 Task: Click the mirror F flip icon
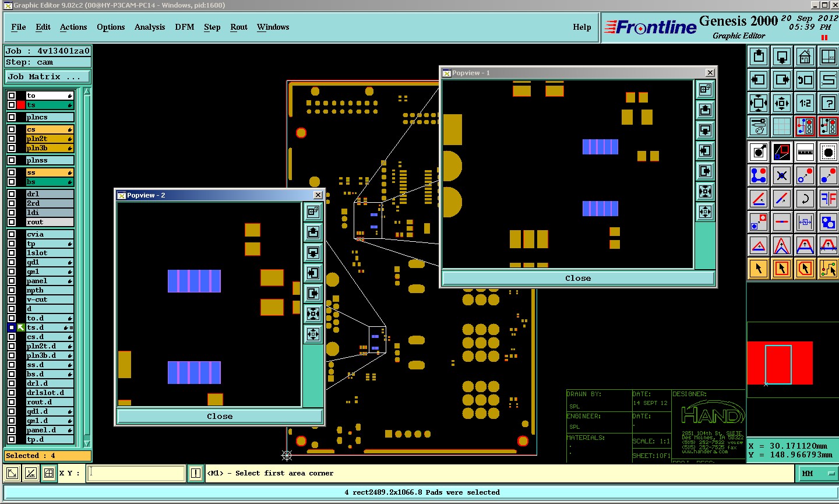click(828, 199)
